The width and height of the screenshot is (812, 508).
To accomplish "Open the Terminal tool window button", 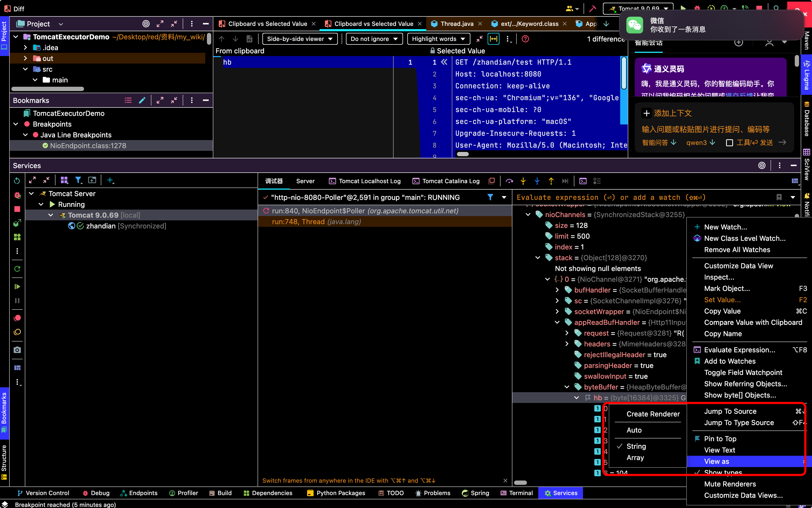I will (516, 493).
